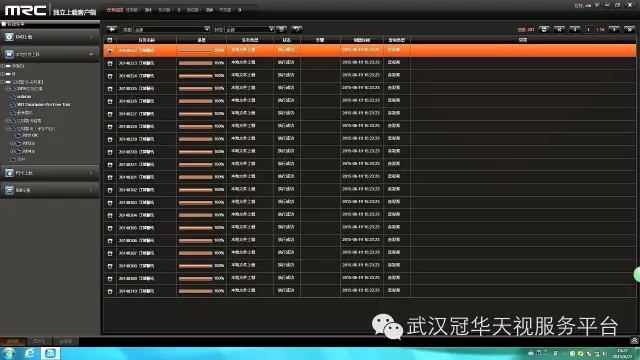This screenshot has width=640, height=360.
Task: Switch to the second bottom tab
Action: point(39,341)
